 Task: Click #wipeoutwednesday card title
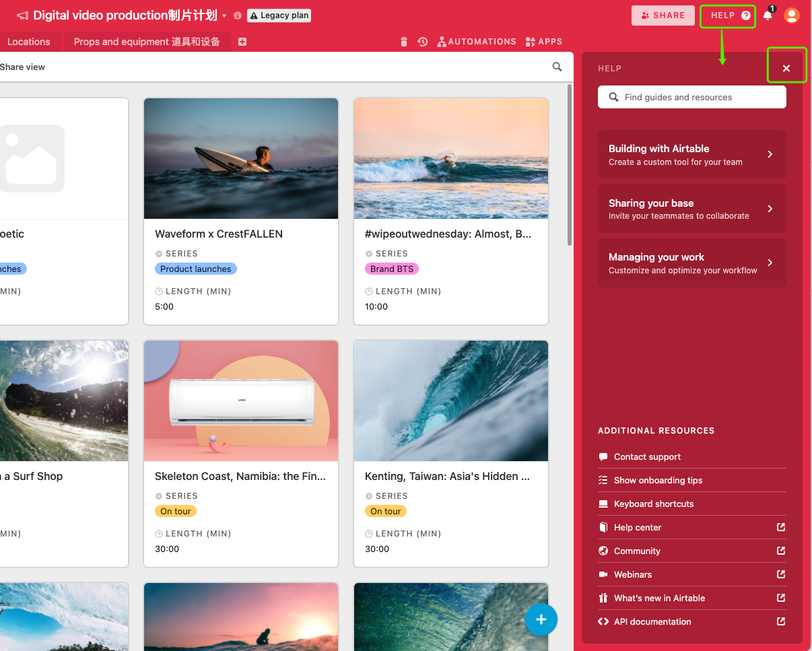pos(448,234)
